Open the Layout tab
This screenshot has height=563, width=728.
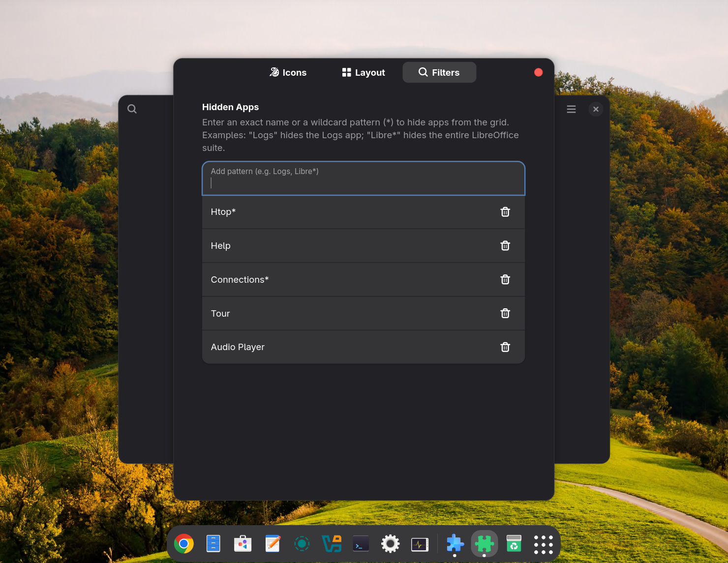(x=363, y=72)
